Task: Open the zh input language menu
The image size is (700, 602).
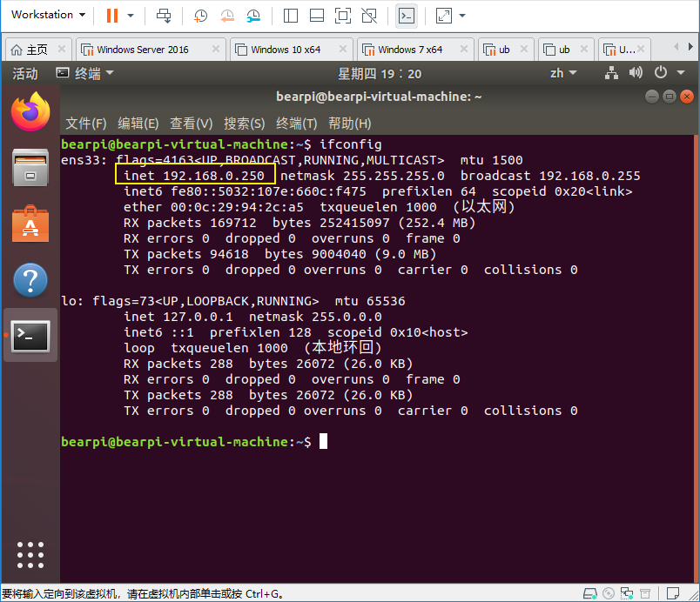Action: [563, 73]
